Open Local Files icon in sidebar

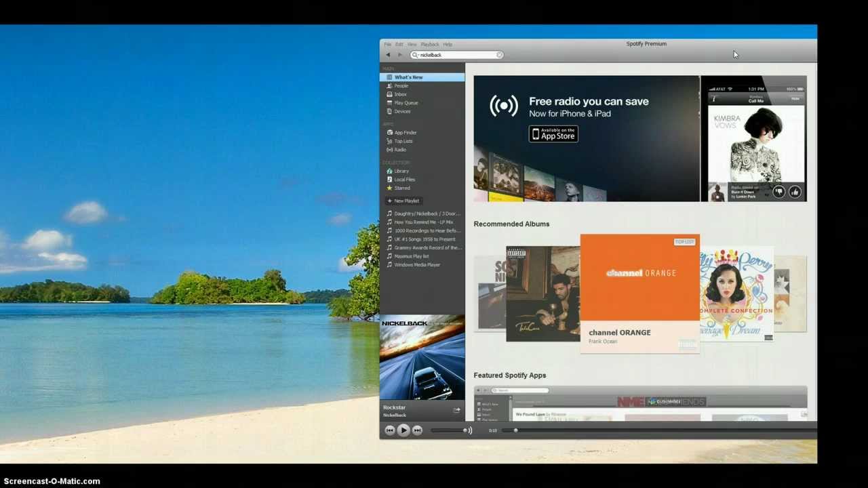pos(389,180)
